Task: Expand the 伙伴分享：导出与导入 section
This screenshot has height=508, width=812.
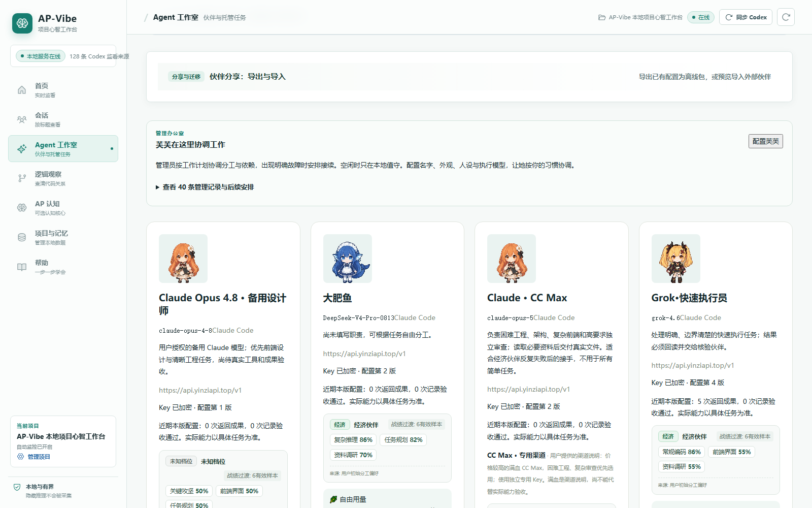Action: point(469,77)
